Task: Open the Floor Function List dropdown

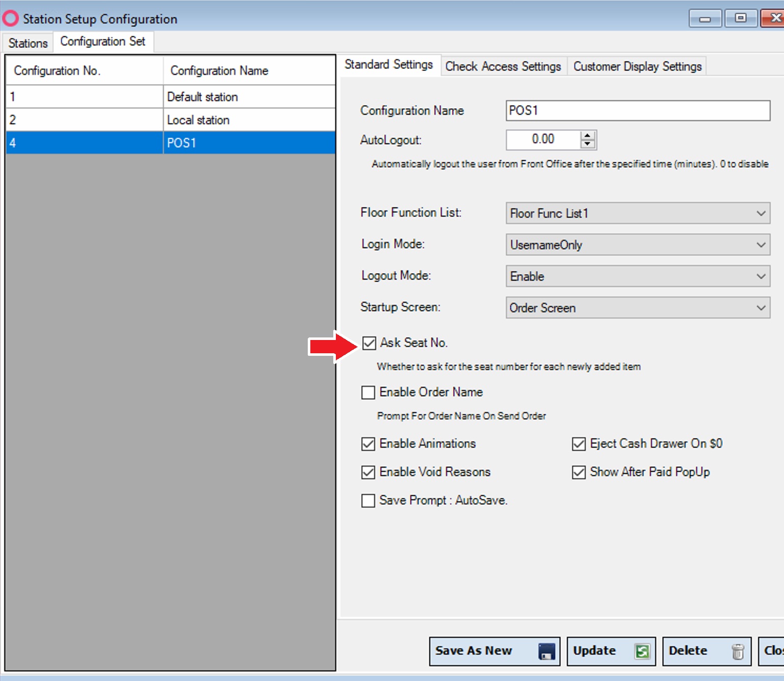Action: 761,213
